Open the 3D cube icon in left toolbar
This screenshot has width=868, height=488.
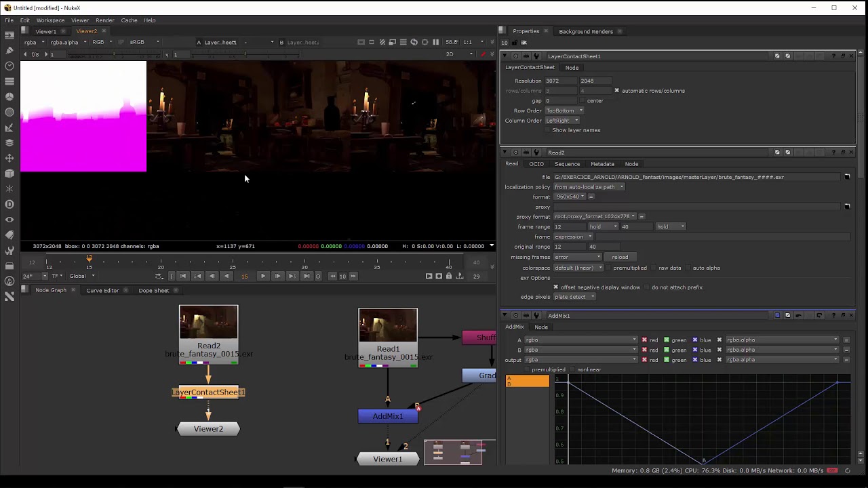click(9, 174)
